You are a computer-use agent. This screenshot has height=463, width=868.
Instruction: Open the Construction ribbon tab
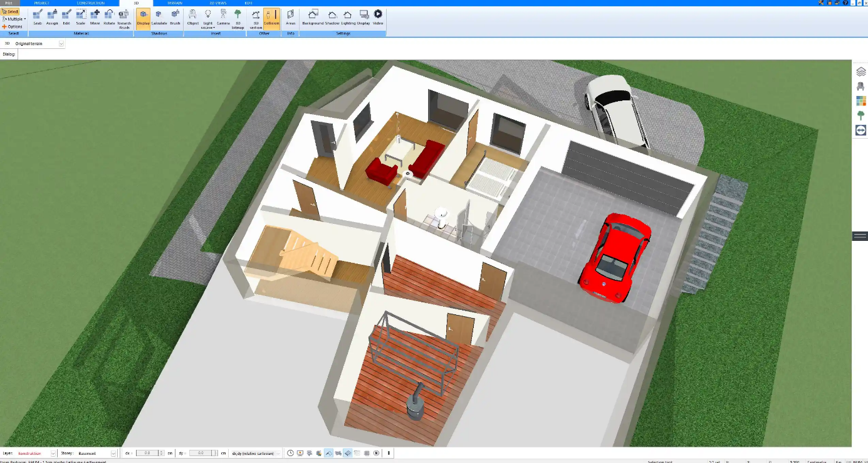pyautogui.click(x=91, y=3)
